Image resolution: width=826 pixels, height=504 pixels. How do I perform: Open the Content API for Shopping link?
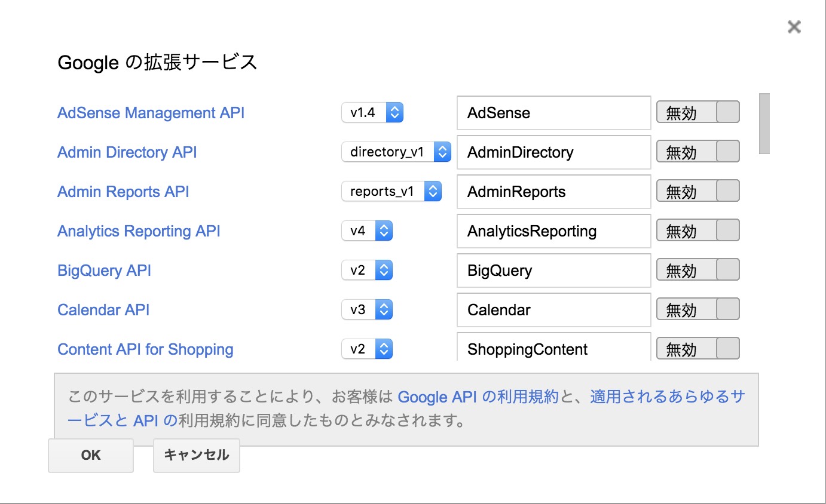(145, 349)
